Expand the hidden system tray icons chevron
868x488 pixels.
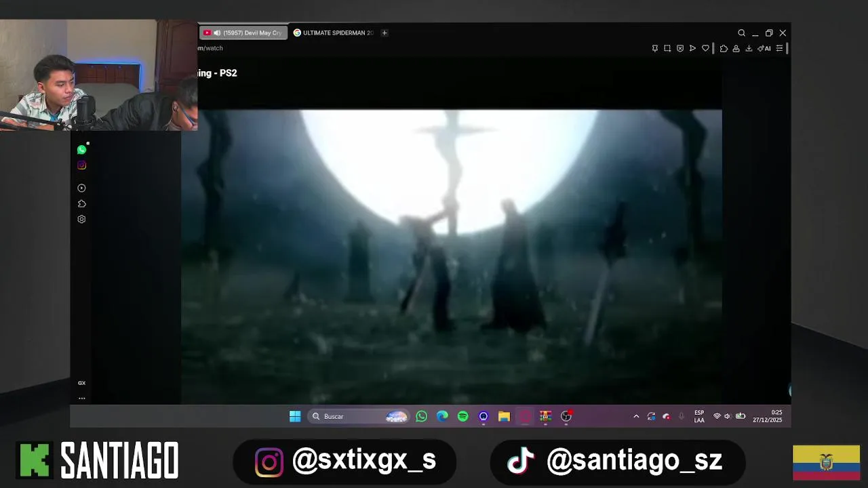click(x=636, y=416)
